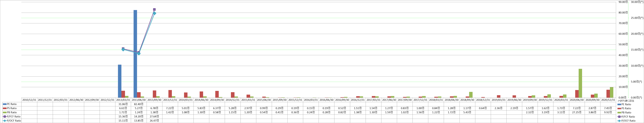The width and height of the screenshot is (644, 123).
Task: Click the 2011/12/31 date column header
Action: tap(45, 100)
